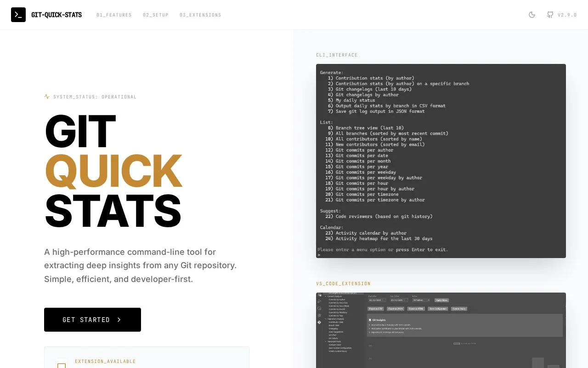Collapse the Repository Analysis tree in VS Code screenshot
The image size is (588, 368).
pos(326,319)
